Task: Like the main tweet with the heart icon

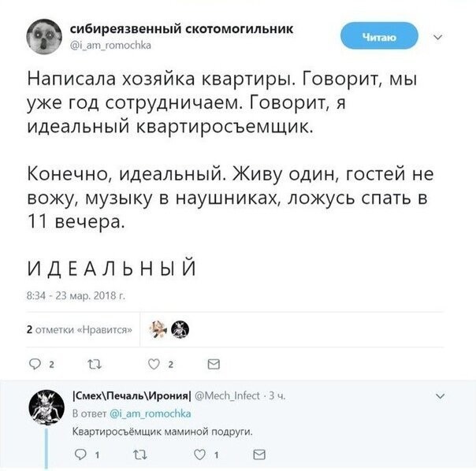Action: 154,364
